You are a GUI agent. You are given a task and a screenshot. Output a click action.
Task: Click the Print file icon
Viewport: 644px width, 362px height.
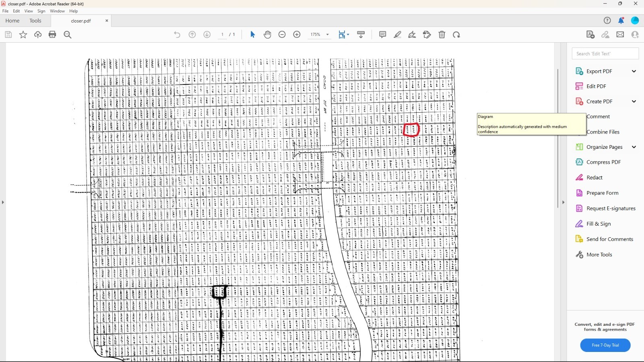[x=52, y=35]
